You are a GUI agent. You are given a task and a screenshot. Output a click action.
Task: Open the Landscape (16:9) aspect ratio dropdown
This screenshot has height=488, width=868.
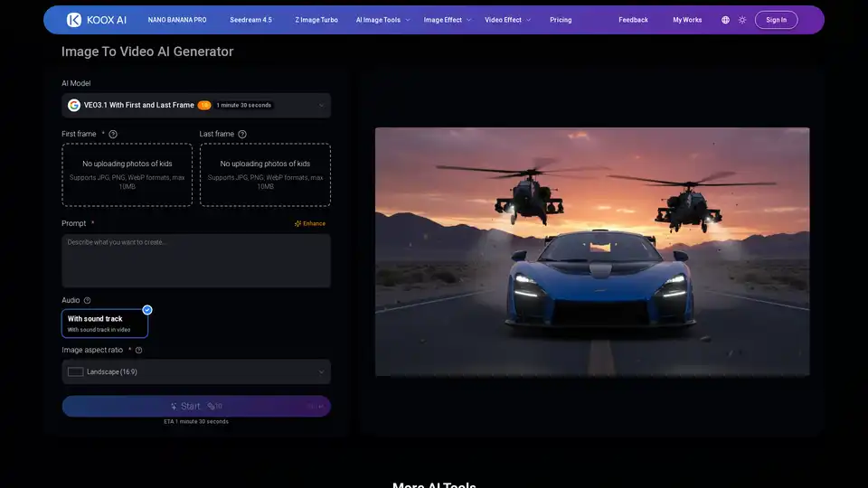point(196,371)
